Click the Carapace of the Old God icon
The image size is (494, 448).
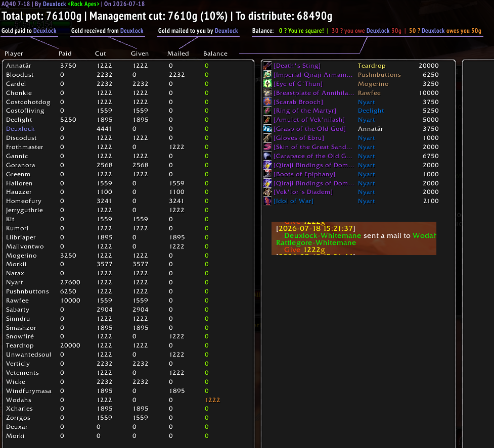point(267,156)
